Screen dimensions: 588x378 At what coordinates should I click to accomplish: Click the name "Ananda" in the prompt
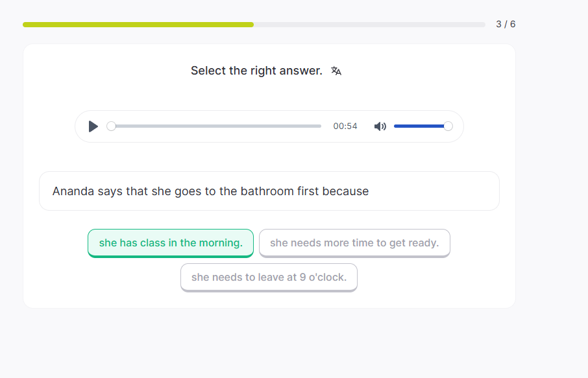pos(73,191)
